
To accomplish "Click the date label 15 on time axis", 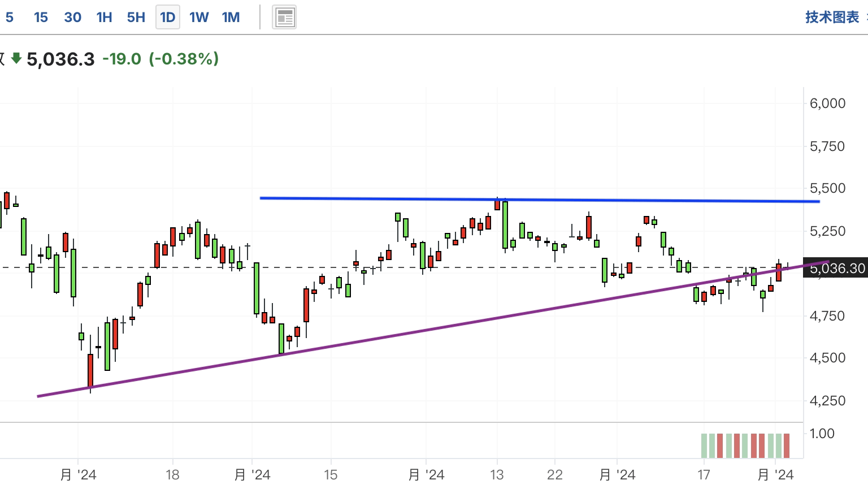I will tap(331, 475).
